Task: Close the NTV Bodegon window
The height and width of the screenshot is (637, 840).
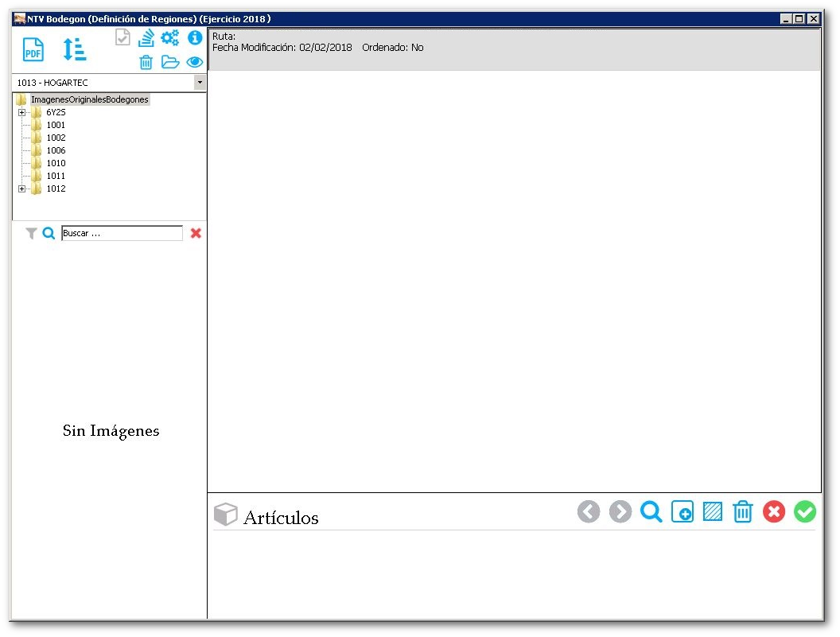Action: coord(814,19)
